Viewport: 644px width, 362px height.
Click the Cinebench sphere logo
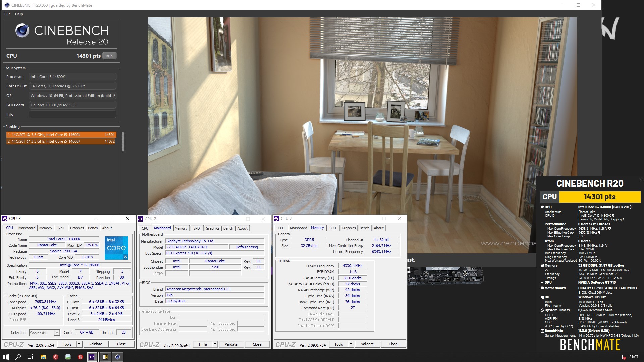[22, 31]
